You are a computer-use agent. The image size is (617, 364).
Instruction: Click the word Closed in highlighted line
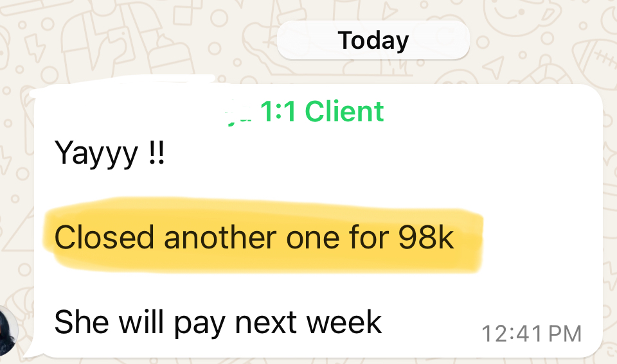point(104,237)
